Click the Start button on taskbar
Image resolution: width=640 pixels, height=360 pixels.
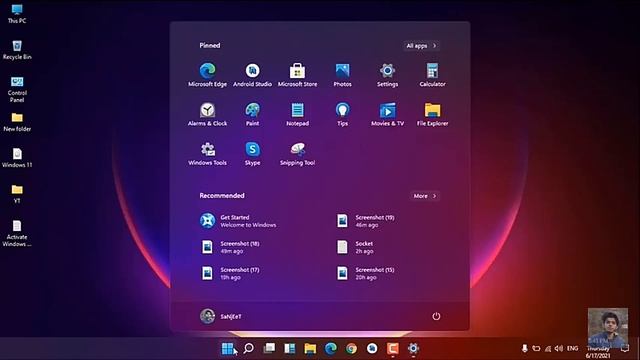pos(227,348)
